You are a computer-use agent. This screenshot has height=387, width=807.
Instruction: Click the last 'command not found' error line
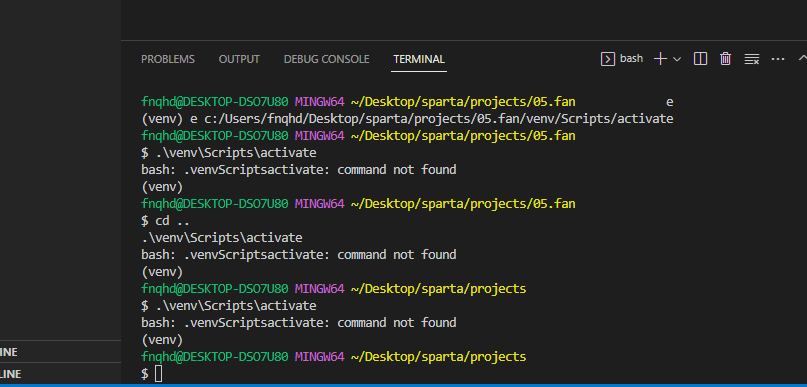click(299, 323)
